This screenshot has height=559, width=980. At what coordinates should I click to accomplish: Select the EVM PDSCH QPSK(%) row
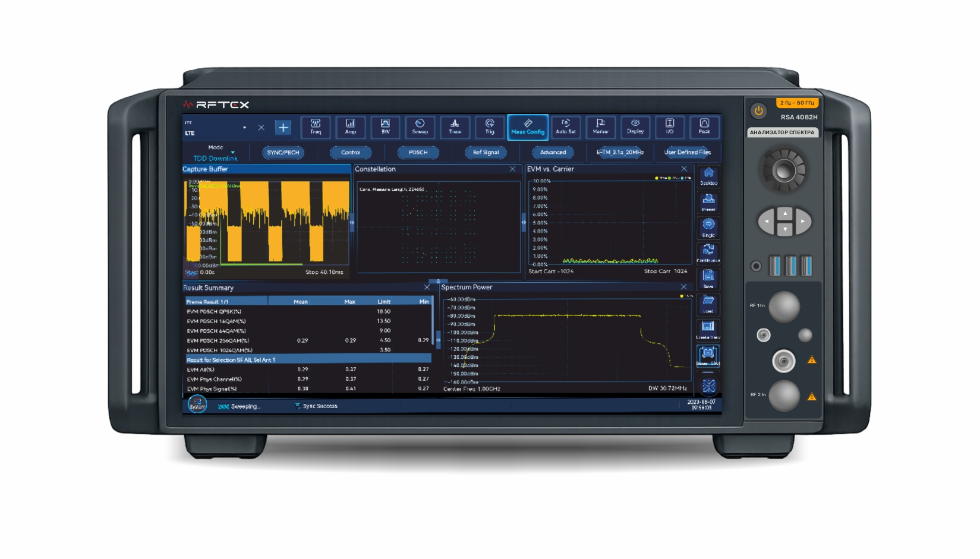coord(308,311)
